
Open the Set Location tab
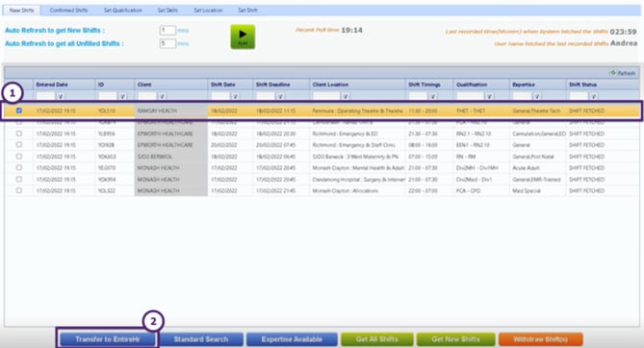coord(208,11)
